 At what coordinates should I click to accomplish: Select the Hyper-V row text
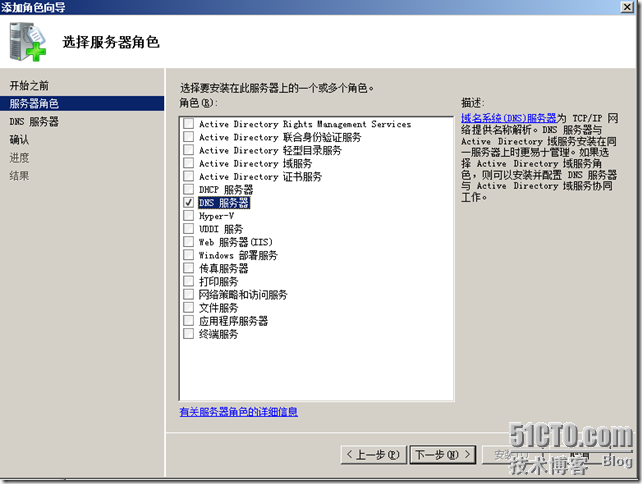point(217,216)
